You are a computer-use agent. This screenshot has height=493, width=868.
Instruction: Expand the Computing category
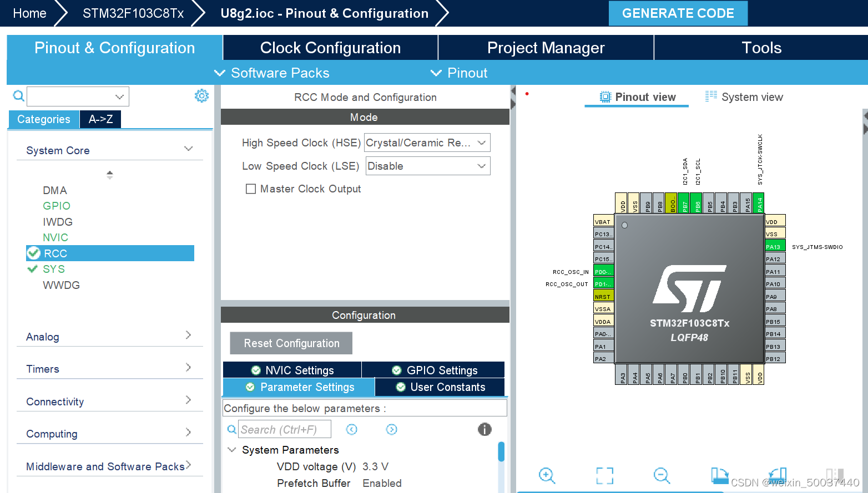[x=188, y=432]
